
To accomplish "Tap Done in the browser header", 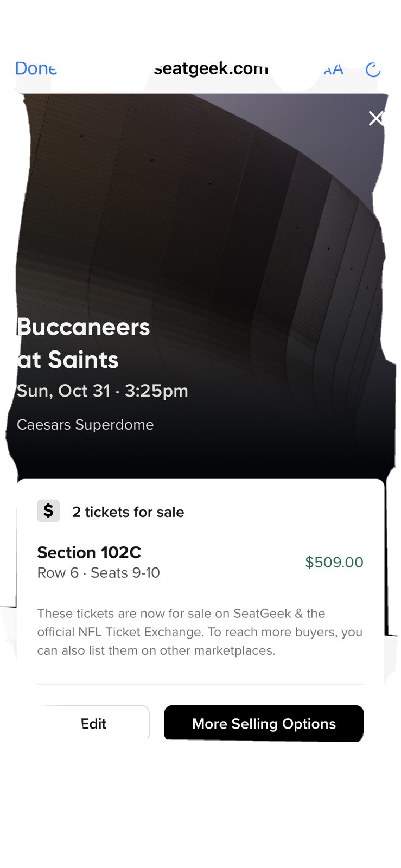I will click(36, 69).
